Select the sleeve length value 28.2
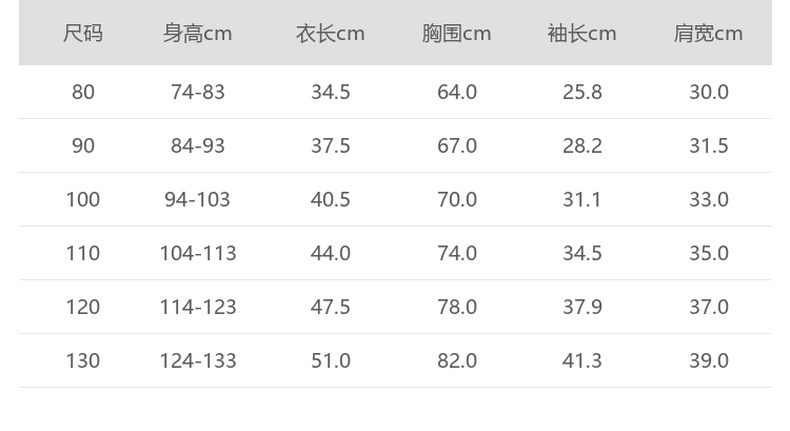The image size is (790, 431). [582, 146]
